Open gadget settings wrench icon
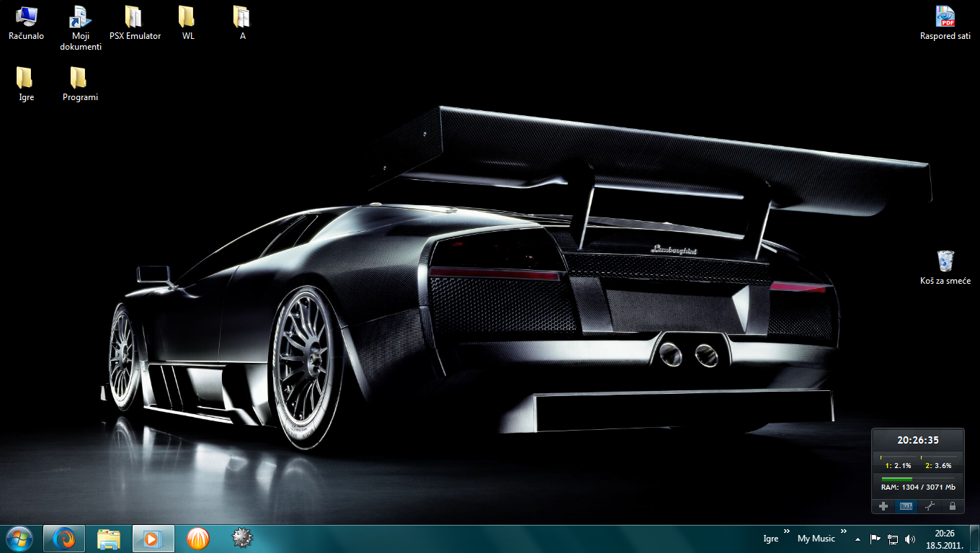980x553 pixels. point(929,506)
